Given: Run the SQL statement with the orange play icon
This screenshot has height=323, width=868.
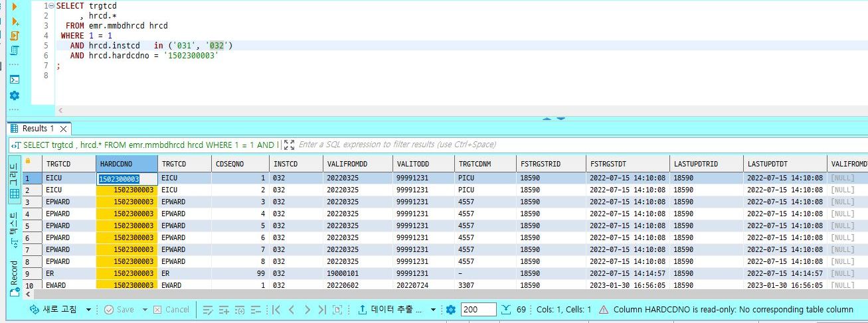Looking at the screenshot, I should click(15, 7).
